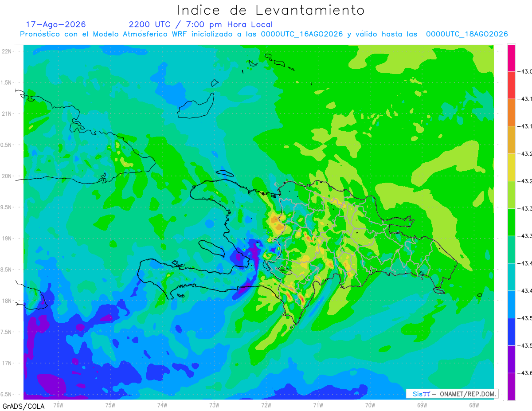Click the "75W" longitude label

tap(110, 405)
